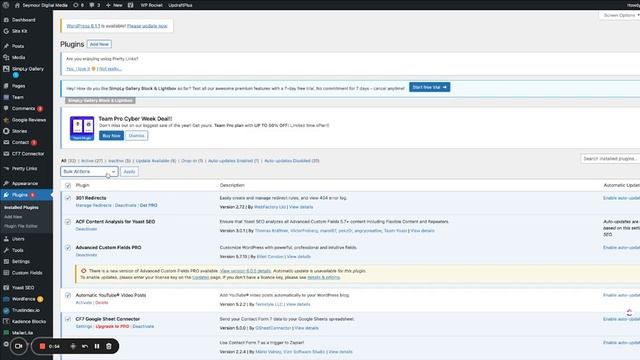Open CF7 Connector in sidebar
The width and height of the screenshot is (640, 360).
[28, 154]
